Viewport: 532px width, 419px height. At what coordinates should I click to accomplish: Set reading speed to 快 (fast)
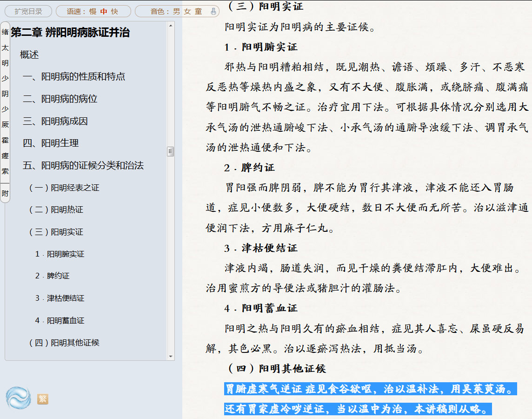coord(114,11)
